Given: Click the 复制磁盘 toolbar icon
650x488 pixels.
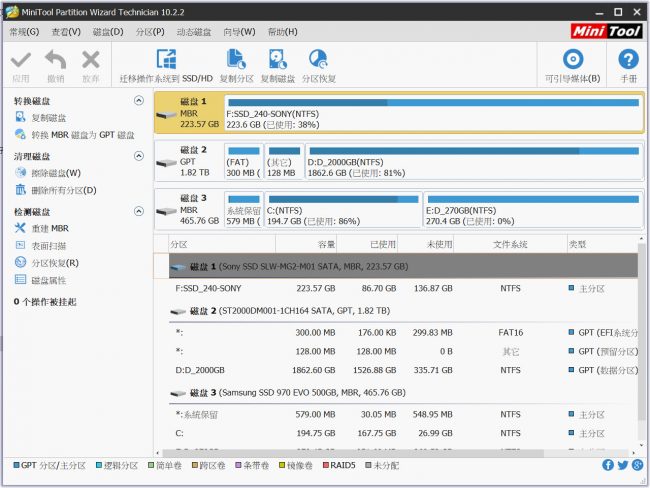Looking at the screenshot, I should click(x=277, y=62).
